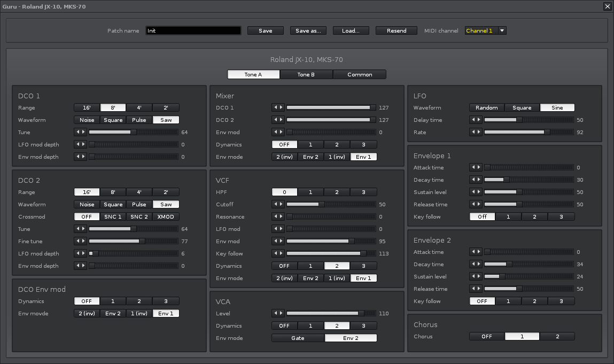Choose 2 (inv) for Mixer Env mode
The width and height of the screenshot is (614, 364).
[284, 157]
